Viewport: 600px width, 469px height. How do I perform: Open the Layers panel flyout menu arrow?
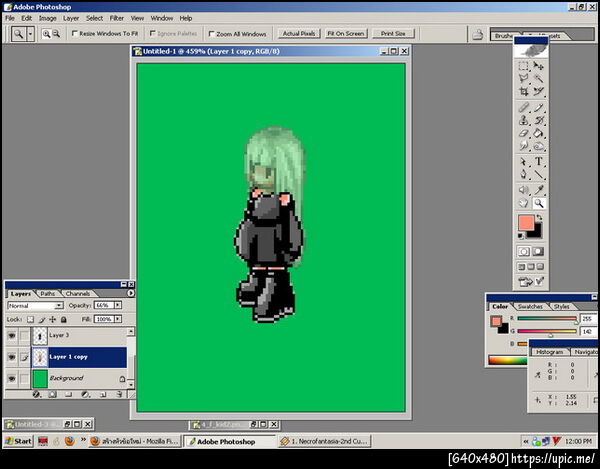[x=130, y=293]
